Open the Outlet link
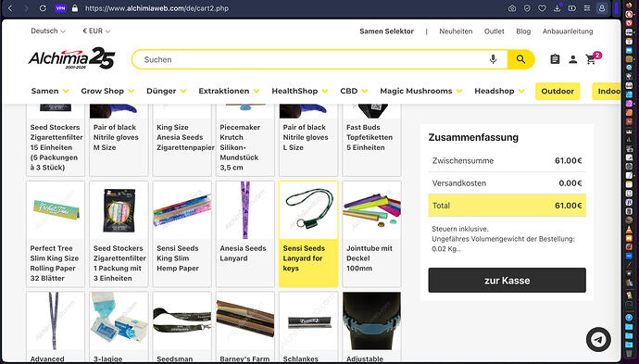Viewport: 639px width, 364px height. pos(494,31)
